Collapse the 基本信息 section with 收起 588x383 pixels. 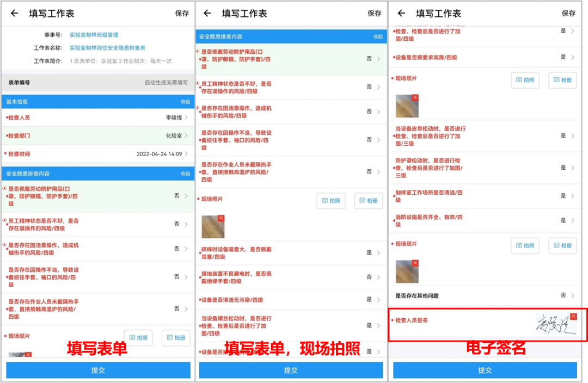[x=186, y=102]
